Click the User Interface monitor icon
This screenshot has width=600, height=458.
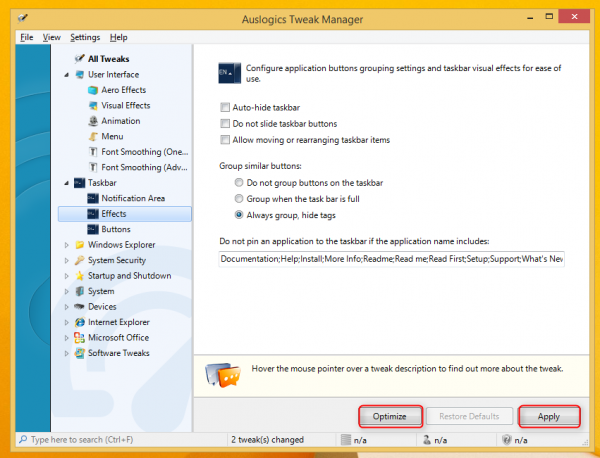click(80, 74)
